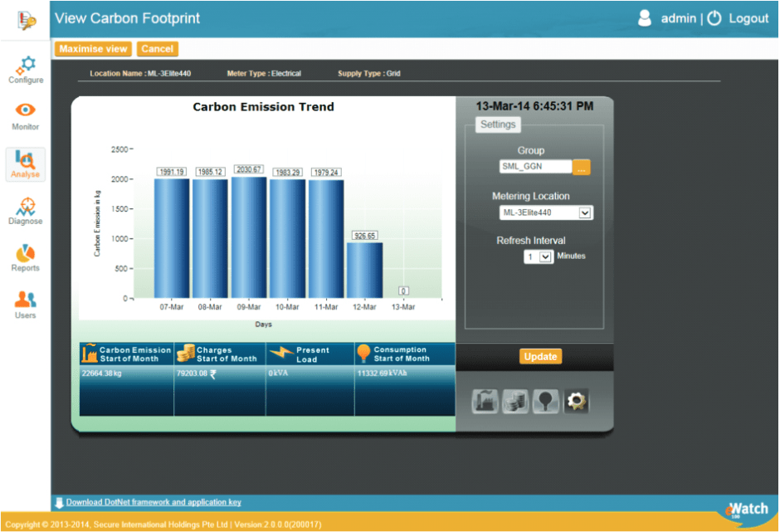Click the Cancel button
The height and width of the screenshot is (532, 780).
coord(157,49)
